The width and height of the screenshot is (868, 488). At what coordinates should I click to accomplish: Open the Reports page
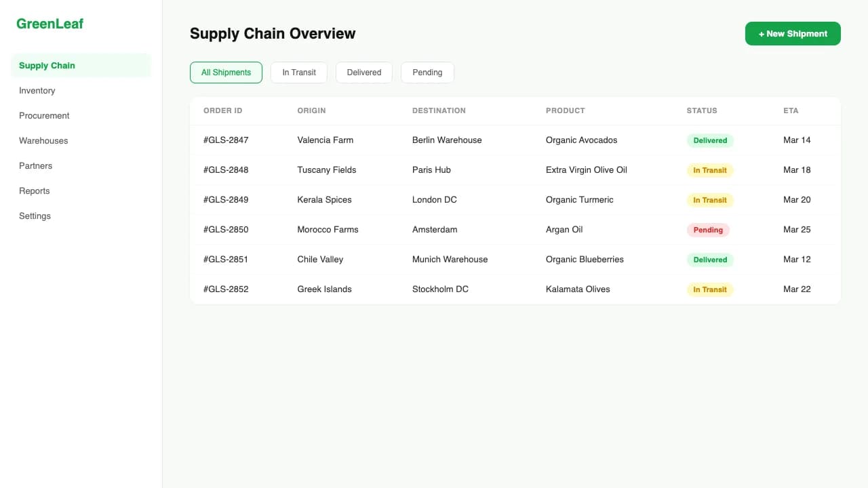click(34, 190)
